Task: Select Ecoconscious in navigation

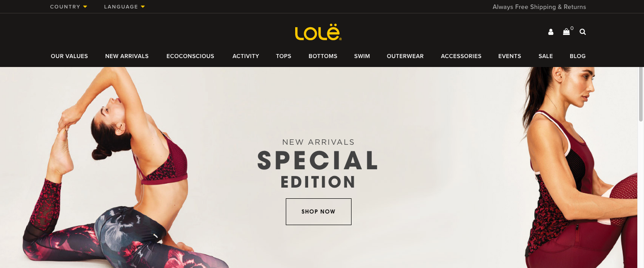Action: 191,56
